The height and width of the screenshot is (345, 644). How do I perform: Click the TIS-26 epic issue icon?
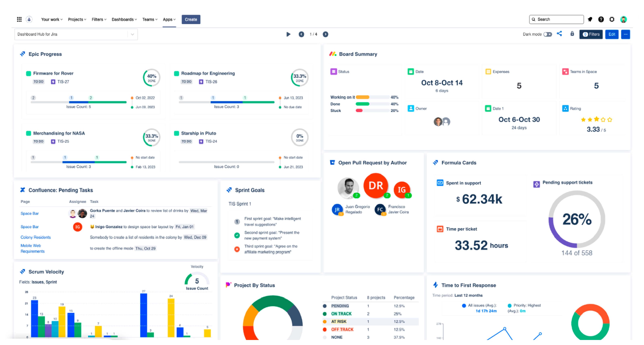click(x=201, y=82)
